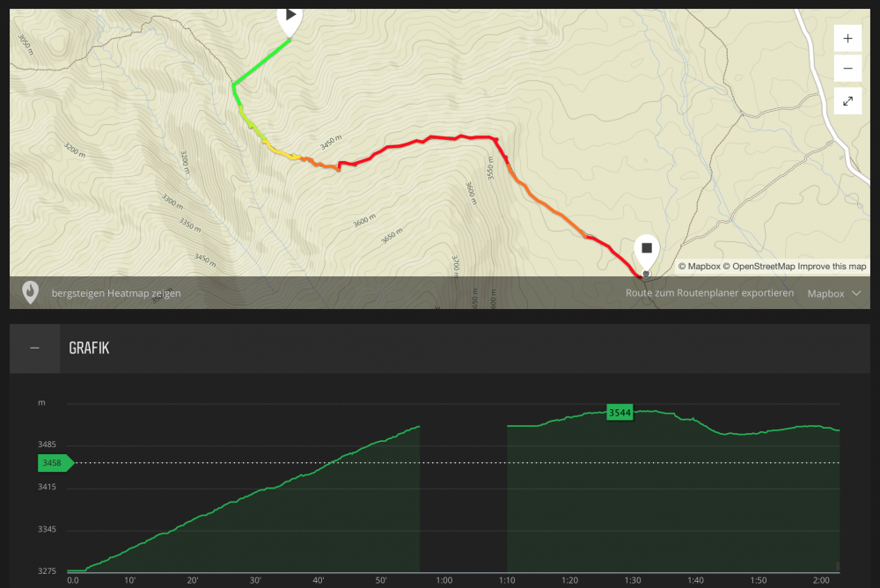Screen dimensions: 880x588
Task: Collapse the GRAFIK section with minus button
Action: [x=35, y=349]
